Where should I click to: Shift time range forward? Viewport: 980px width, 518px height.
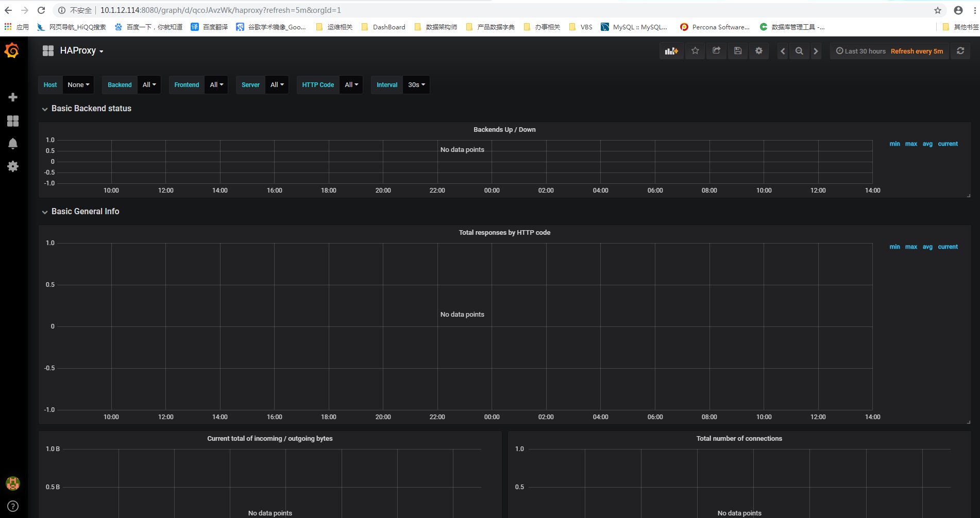click(x=816, y=51)
